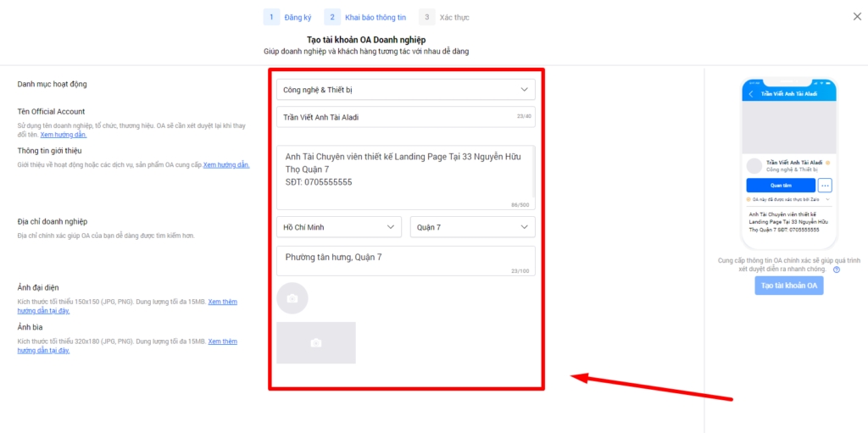Open the Công nghệ & Thiết bị category dropdown
Image resolution: width=868 pixels, height=433 pixels.
[x=405, y=90]
